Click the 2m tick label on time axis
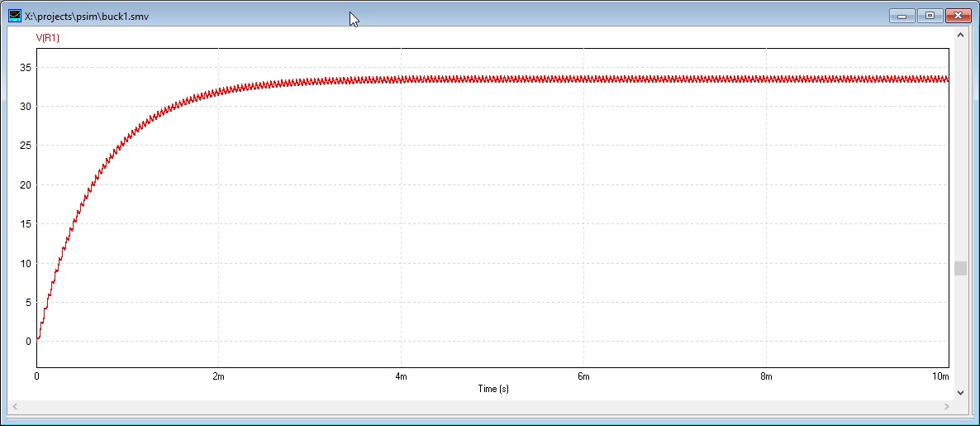 [218, 376]
